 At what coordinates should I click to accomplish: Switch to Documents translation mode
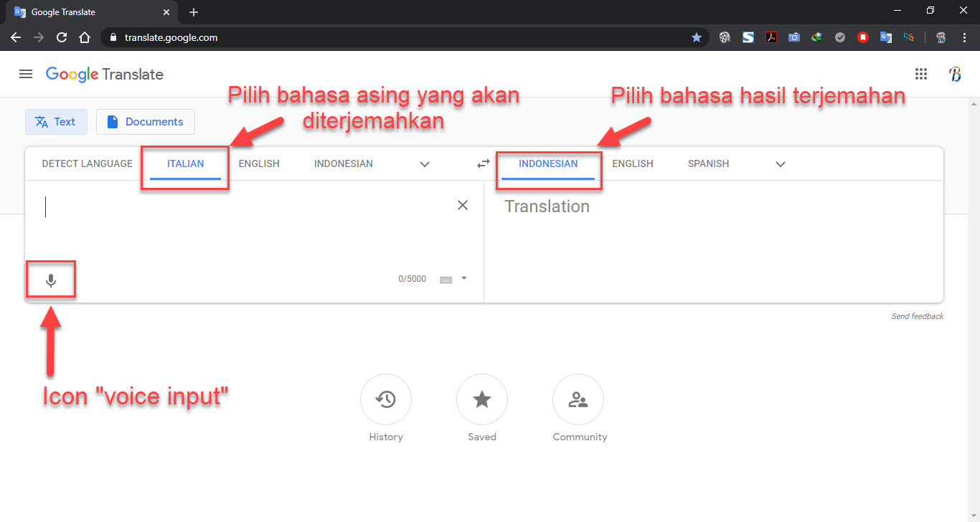tap(146, 122)
